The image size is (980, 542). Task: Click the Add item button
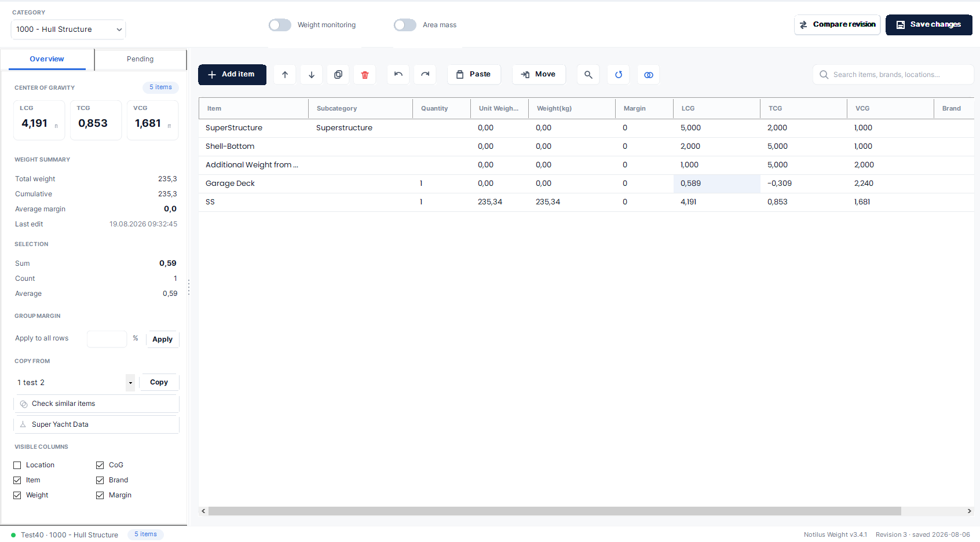[232, 75]
